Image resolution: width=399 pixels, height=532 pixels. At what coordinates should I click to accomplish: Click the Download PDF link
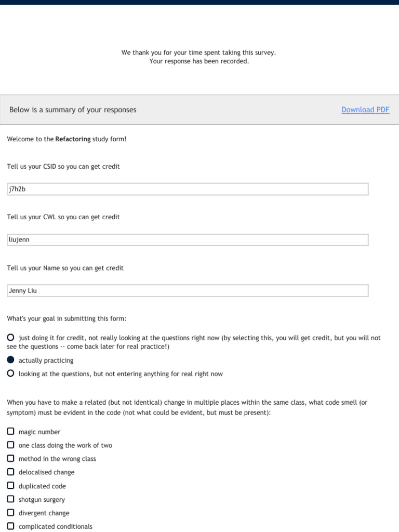(x=365, y=110)
